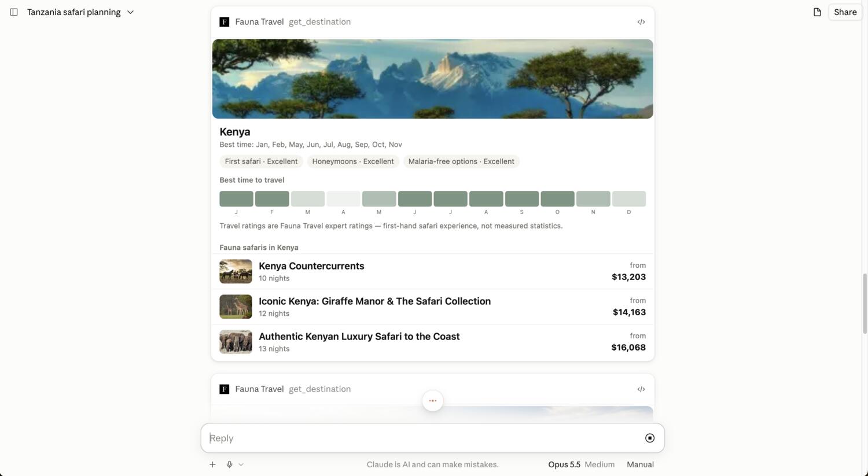Select the December month bar
Screen dimensions: 868x476
[629, 199]
